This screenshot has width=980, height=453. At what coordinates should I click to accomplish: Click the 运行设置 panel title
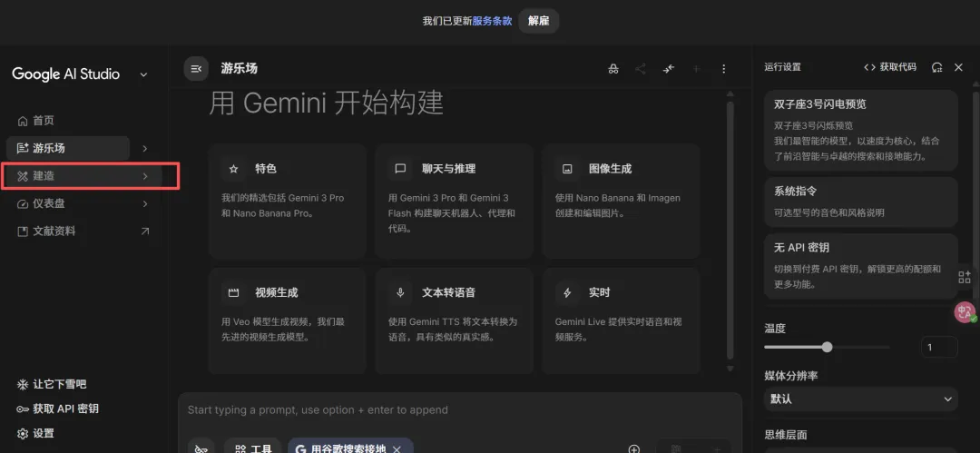(x=782, y=67)
